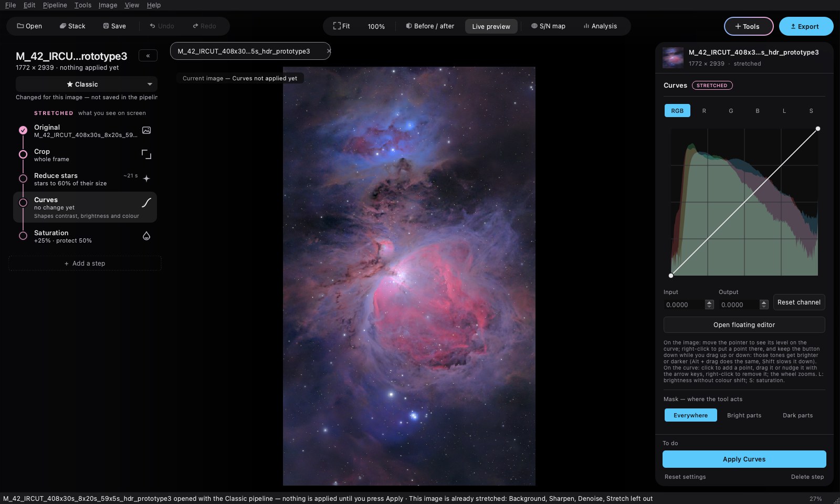This screenshot has width=840, height=504.
Task: Open the Classic pipeline dropdown
Action: coord(87,84)
